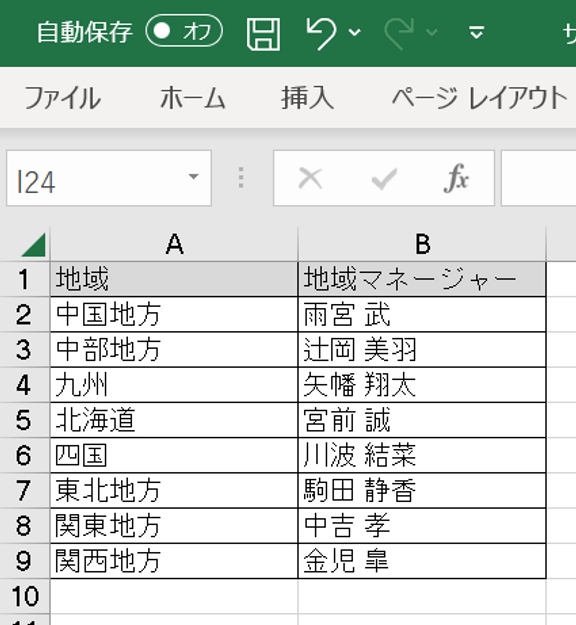Image resolution: width=576 pixels, height=625 pixels.
Task: Click the formula bar cancel X icon
Action: (311, 178)
